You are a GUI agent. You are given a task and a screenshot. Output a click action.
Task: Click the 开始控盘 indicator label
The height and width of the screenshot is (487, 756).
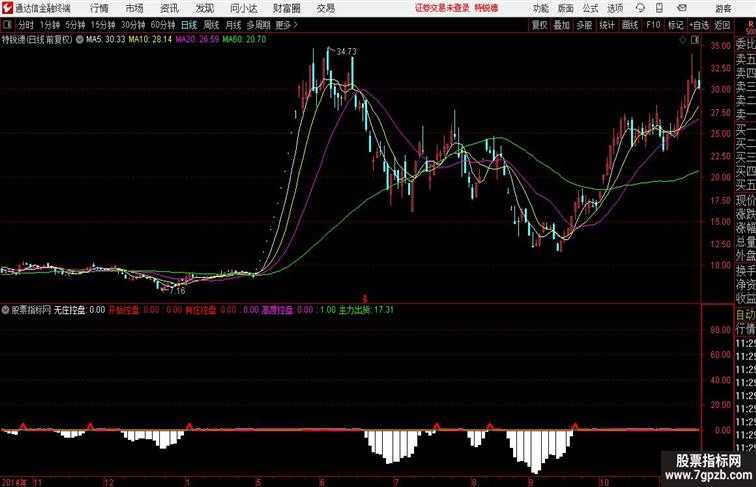(123, 310)
